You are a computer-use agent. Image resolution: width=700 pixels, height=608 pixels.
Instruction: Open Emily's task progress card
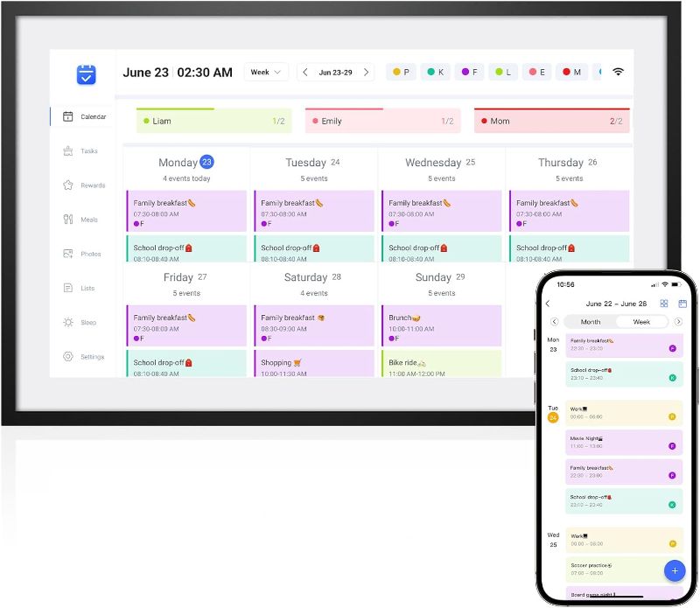(x=382, y=121)
